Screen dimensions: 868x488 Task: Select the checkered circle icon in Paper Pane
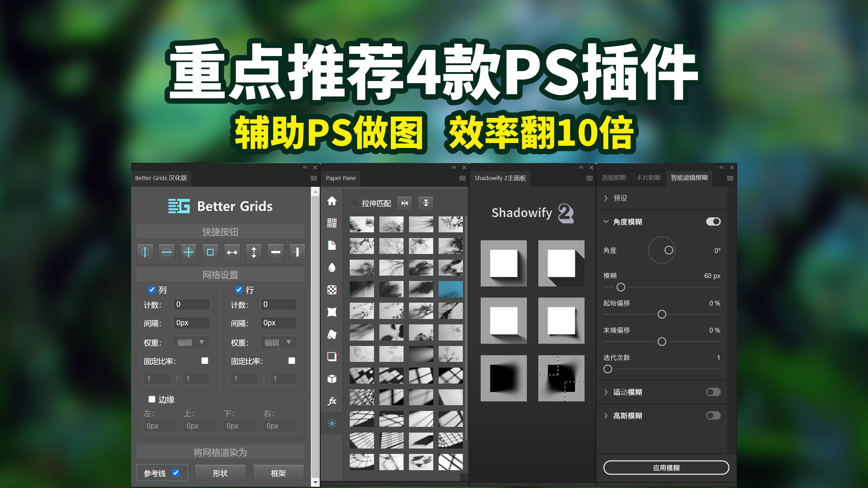pos(332,290)
